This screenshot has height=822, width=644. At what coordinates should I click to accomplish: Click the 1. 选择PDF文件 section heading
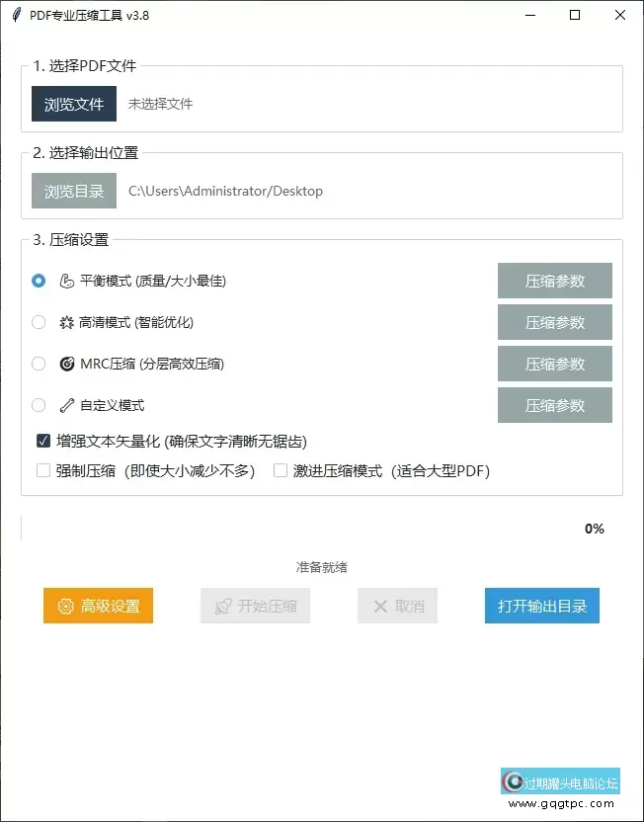[x=84, y=65]
